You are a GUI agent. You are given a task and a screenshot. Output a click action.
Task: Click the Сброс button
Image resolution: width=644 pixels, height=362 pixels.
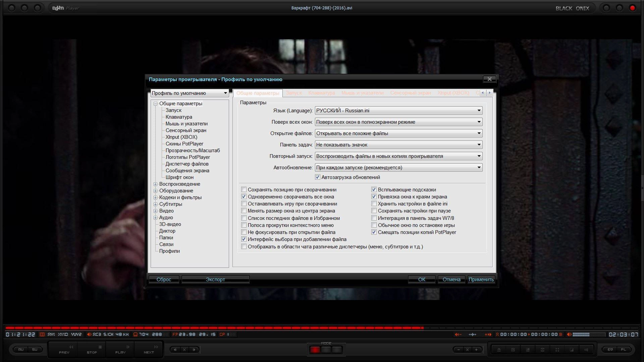click(x=164, y=280)
